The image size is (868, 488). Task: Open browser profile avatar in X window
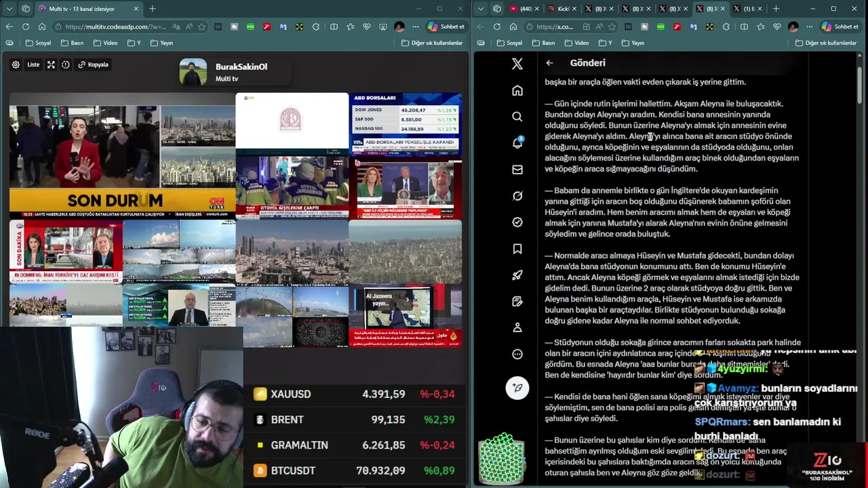tap(793, 26)
